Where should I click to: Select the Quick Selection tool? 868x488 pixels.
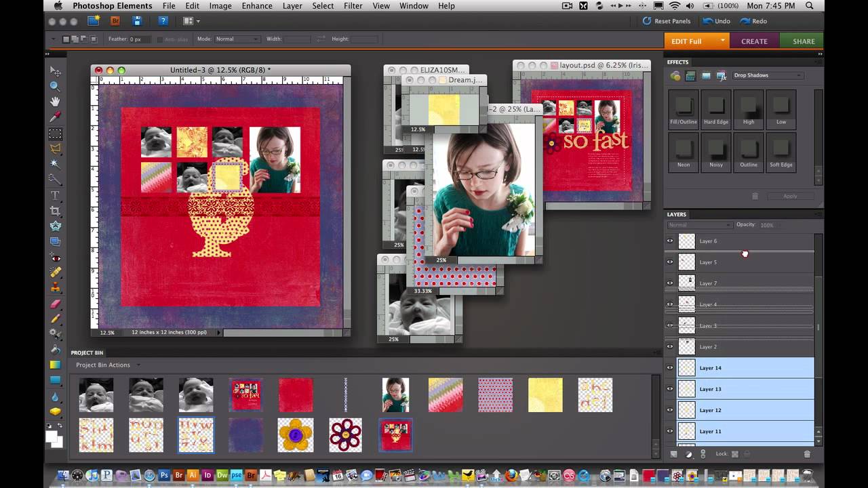pos(56,179)
